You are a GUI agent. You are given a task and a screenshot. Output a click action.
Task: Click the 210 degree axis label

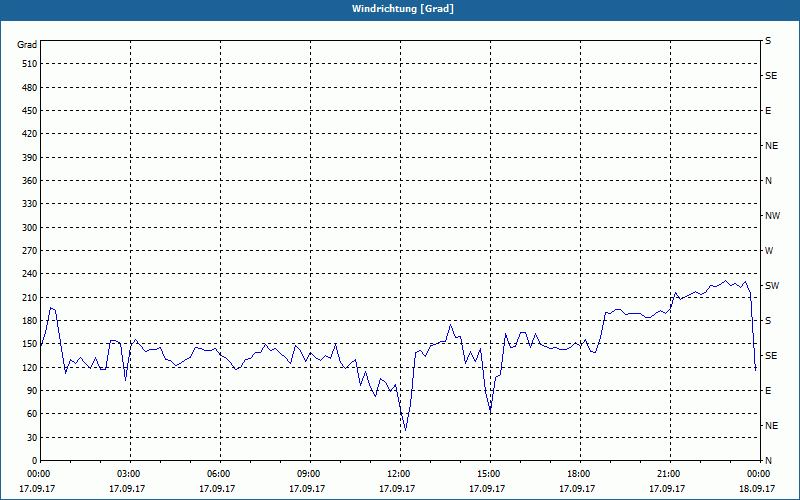point(30,297)
